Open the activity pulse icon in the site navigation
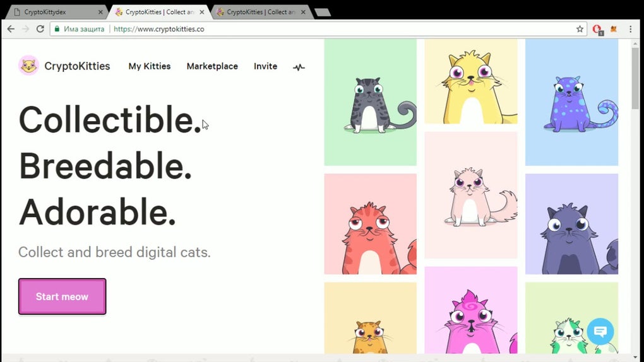 [299, 67]
